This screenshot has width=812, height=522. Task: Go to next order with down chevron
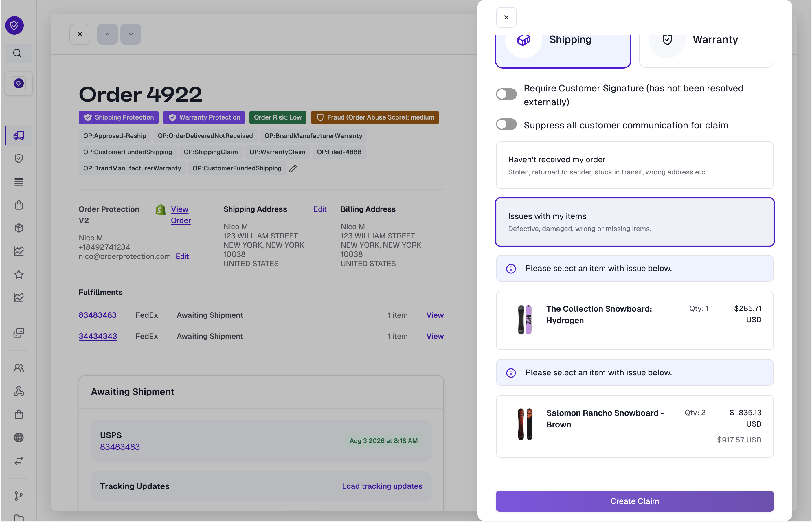pos(131,34)
